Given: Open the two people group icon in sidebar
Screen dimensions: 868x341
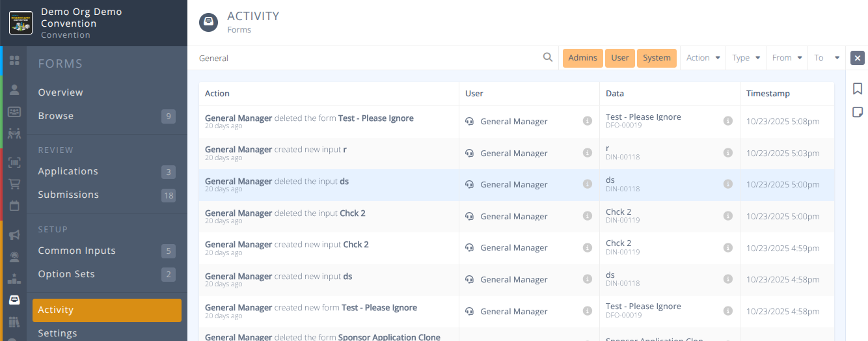Looking at the screenshot, I should point(14,133).
